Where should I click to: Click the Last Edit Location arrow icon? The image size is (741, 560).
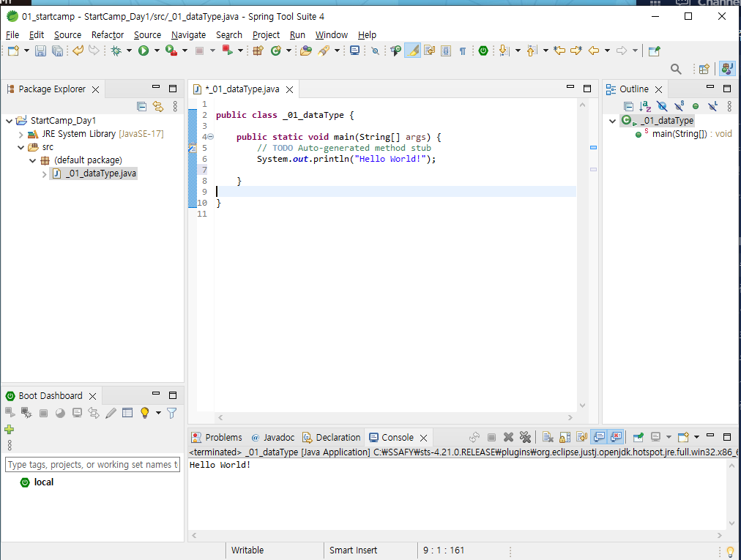click(x=559, y=51)
